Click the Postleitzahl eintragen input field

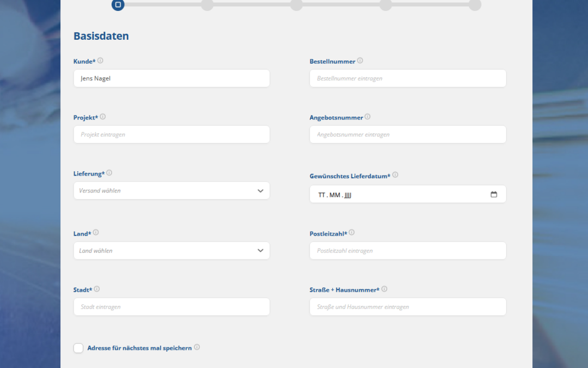(408, 251)
